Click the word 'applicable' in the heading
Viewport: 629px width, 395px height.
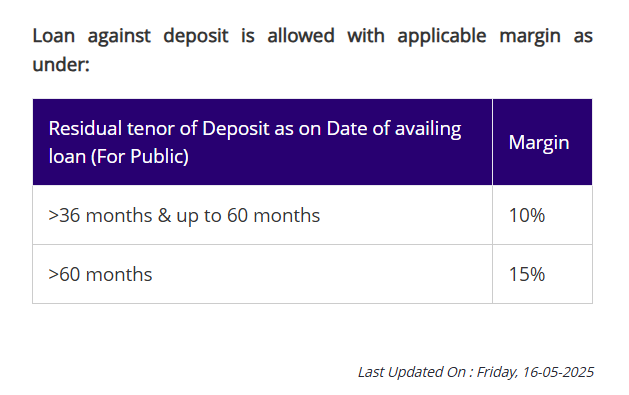442,36
